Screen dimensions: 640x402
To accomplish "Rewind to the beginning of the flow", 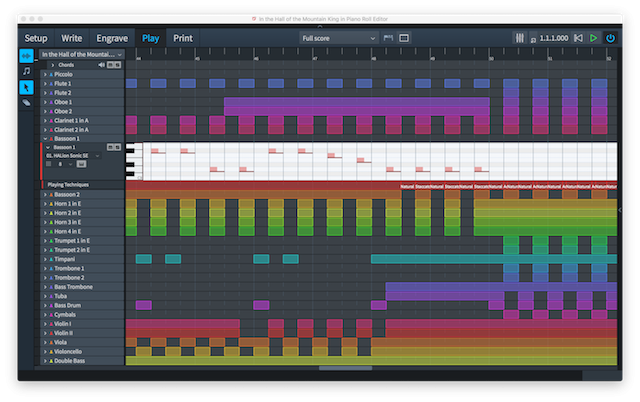I will click(x=577, y=38).
